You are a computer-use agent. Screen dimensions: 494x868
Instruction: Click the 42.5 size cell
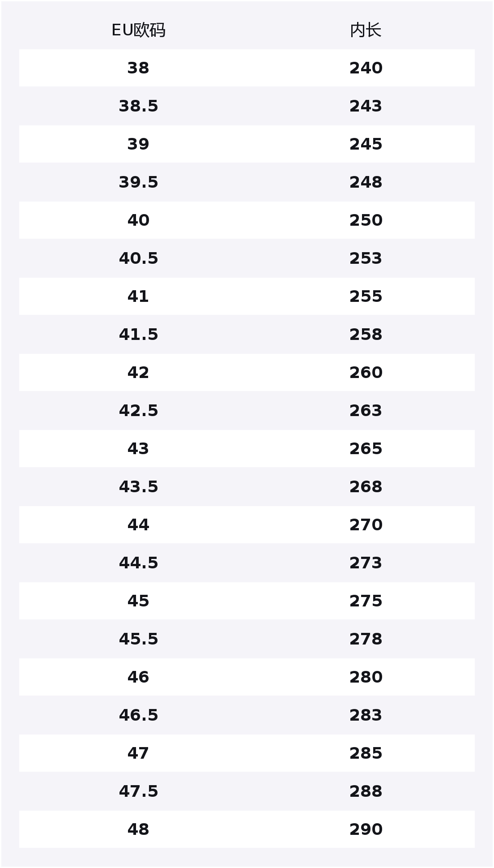pyautogui.click(x=138, y=411)
